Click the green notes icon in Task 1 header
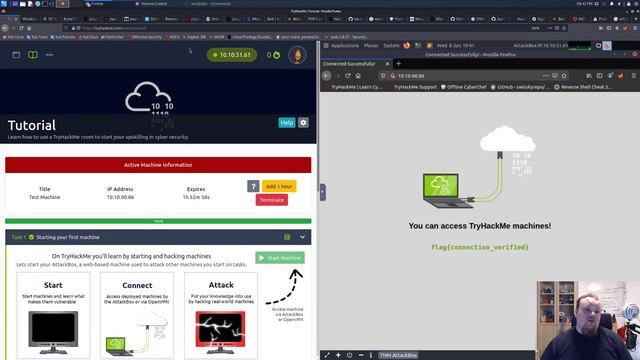This screenshot has height=360, width=640. coord(287,237)
